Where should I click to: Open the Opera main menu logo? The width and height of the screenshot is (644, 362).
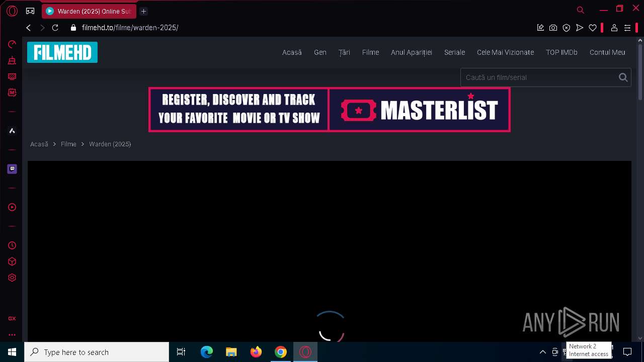tap(12, 11)
